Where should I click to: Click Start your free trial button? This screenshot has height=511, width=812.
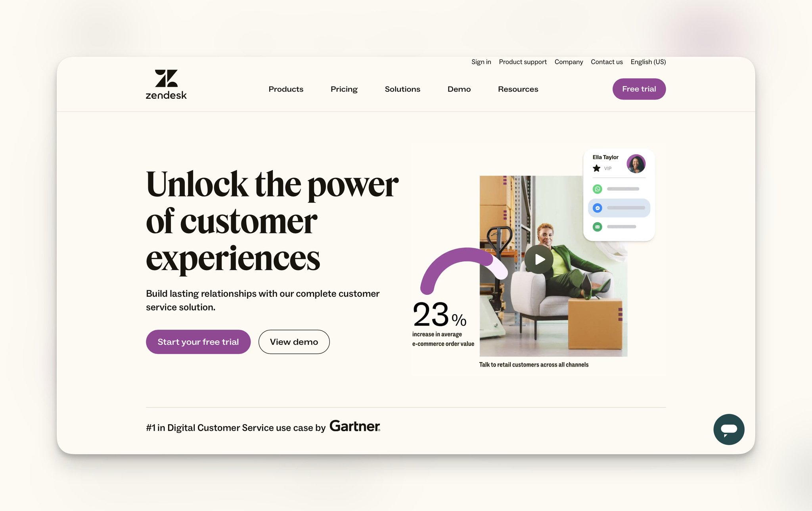pyautogui.click(x=198, y=342)
